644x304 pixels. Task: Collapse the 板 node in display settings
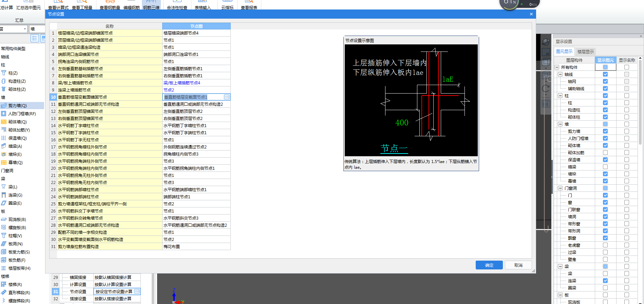[x=561, y=295]
